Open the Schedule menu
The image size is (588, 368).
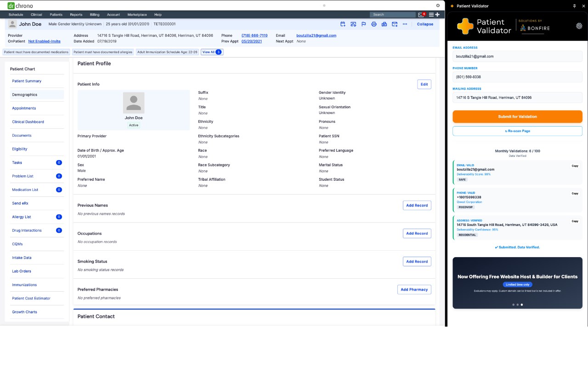(x=16, y=15)
